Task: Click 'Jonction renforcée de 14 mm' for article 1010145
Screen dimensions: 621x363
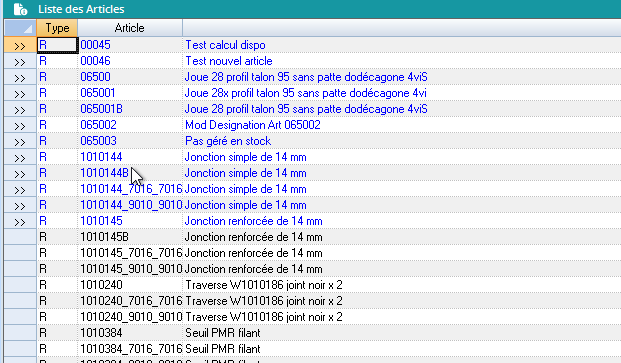Action: (x=253, y=221)
